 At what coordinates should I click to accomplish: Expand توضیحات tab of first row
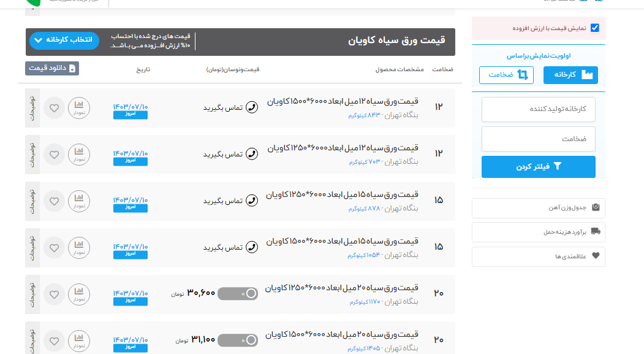click(x=32, y=108)
